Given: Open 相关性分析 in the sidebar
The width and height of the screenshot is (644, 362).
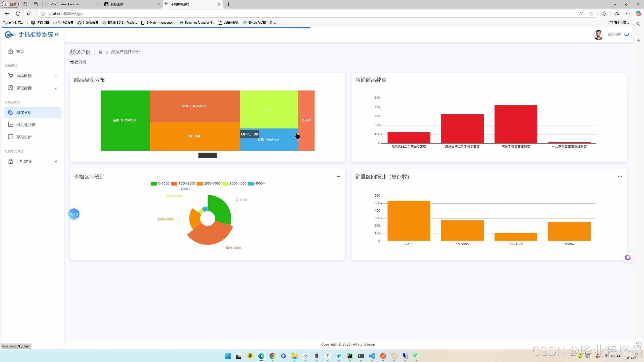Looking at the screenshot, I should tap(32, 125).
